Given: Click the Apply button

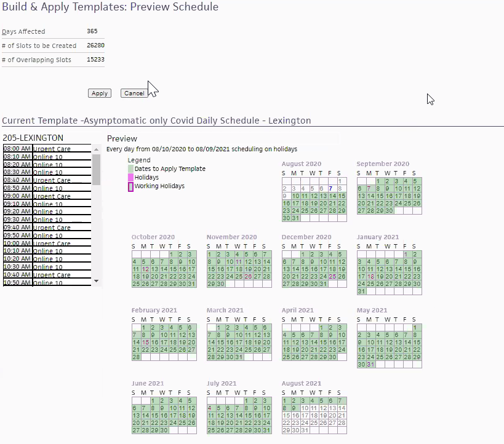Looking at the screenshot, I should [99, 93].
